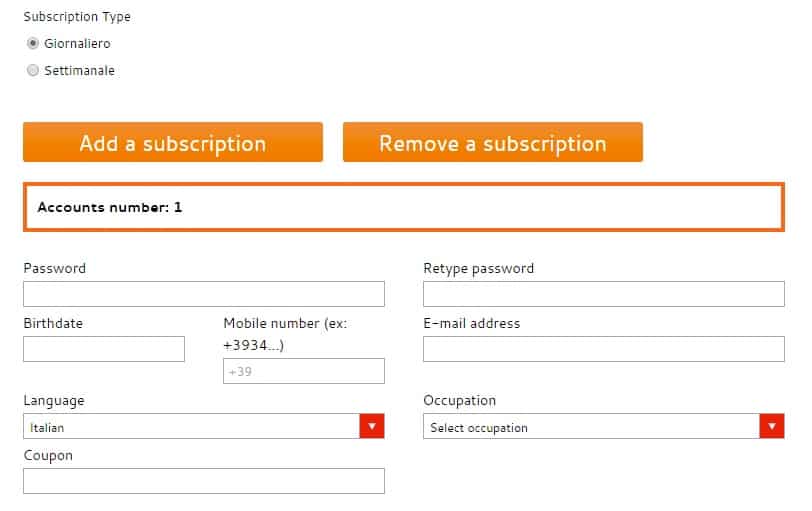Click the Occupation field label
The width and height of the screenshot is (812, 511).
[x=459, y=401]
